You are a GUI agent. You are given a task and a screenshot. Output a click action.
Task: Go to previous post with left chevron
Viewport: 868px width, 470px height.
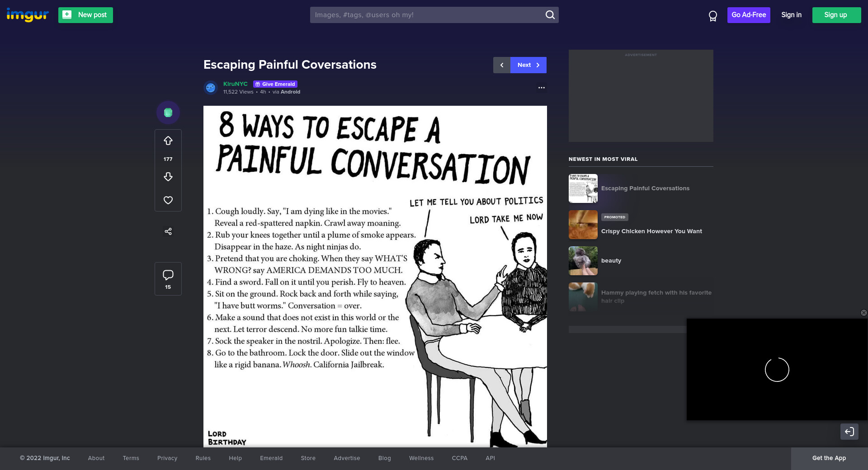point(502,65)
